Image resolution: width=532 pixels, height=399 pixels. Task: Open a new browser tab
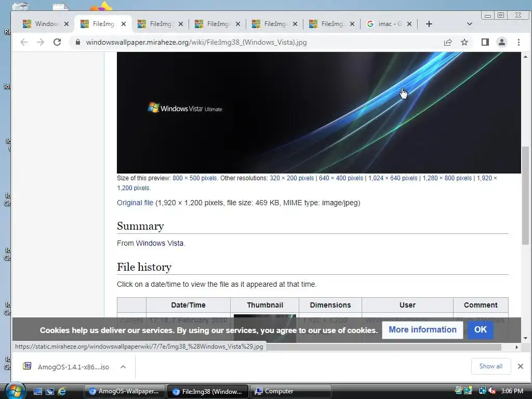[429, 24]
